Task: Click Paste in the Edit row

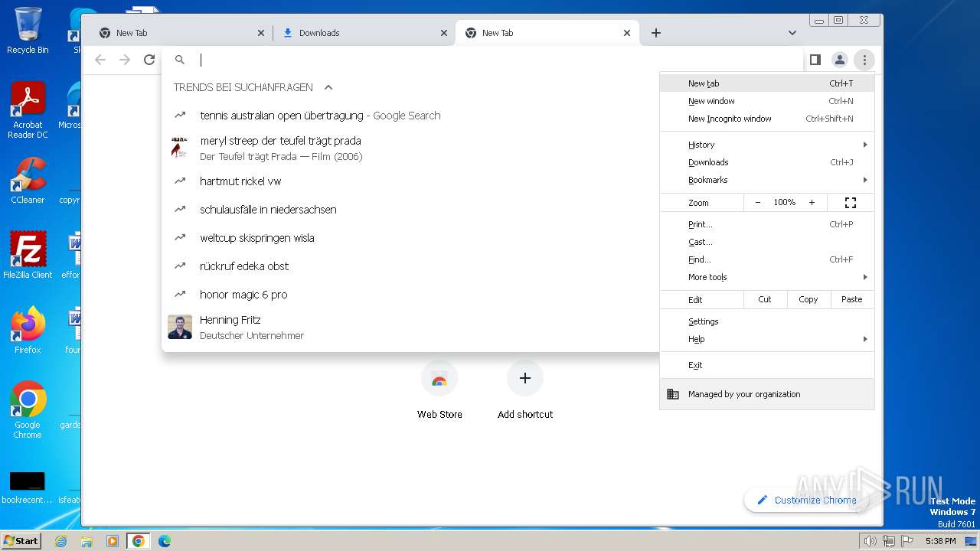Action: click(x=852, y=299)
